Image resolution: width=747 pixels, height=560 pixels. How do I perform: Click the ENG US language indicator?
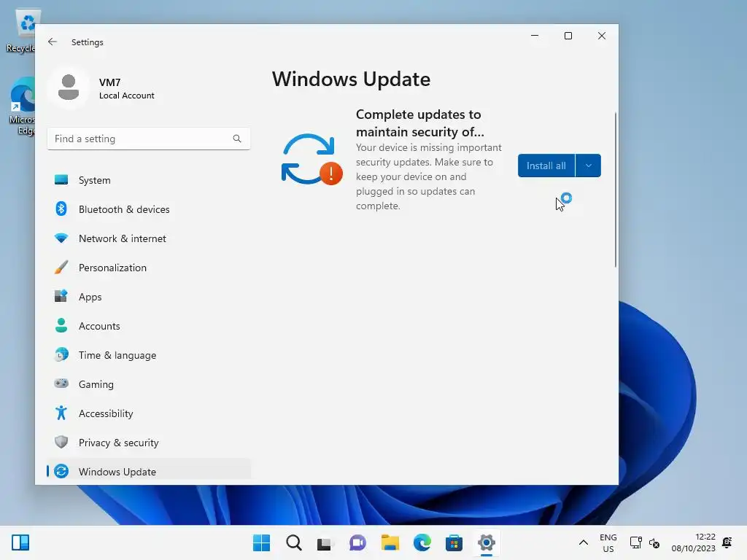pos(608,542)
